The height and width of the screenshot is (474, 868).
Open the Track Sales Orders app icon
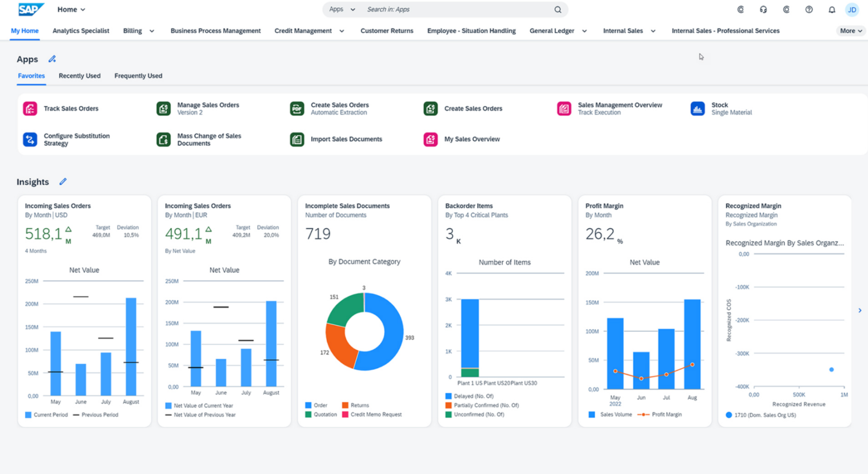[x=30, y=109]
